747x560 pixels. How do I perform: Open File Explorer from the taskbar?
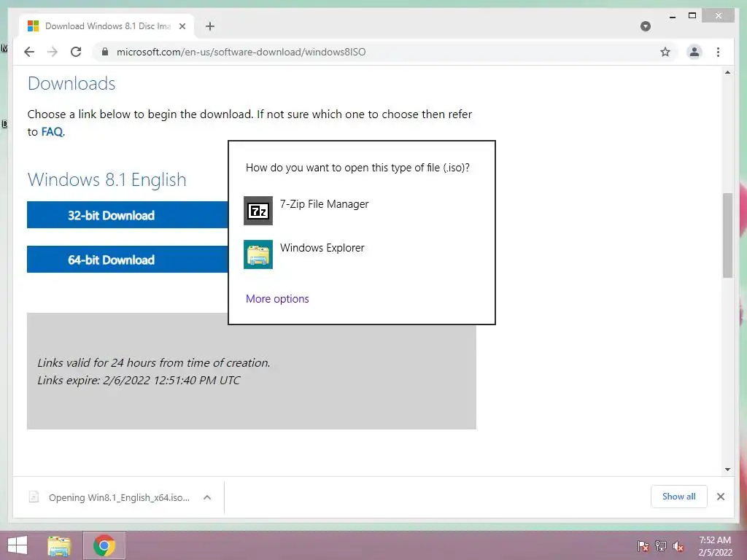[59, 545]
